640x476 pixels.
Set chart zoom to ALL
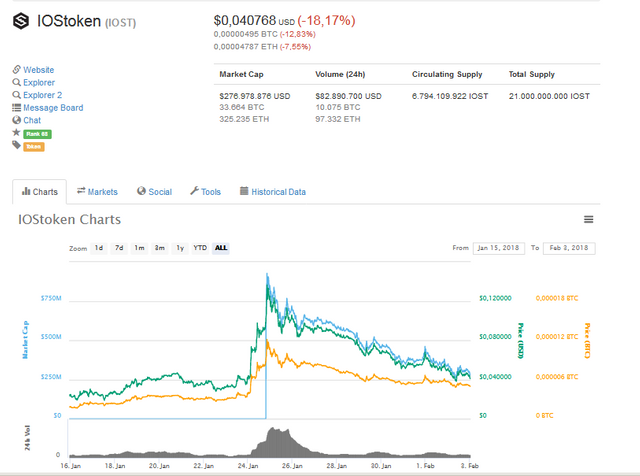tap(221, 248)
